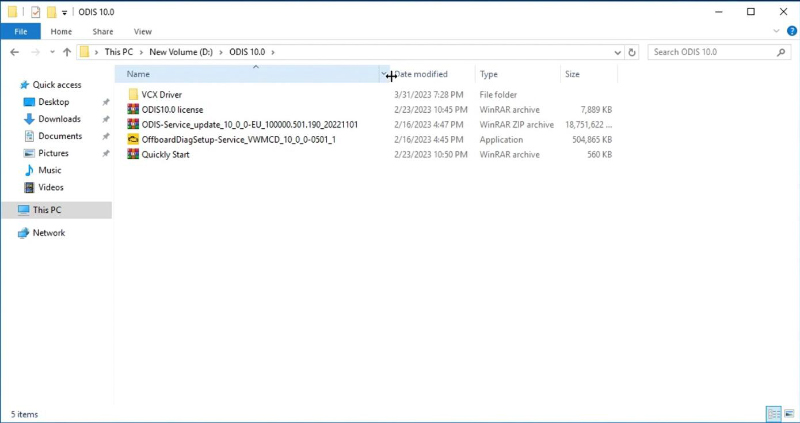This screenshot has width=800, height=423.
Task: Expand the chevron after New Volume (D:)
Action: coord(221,52)
